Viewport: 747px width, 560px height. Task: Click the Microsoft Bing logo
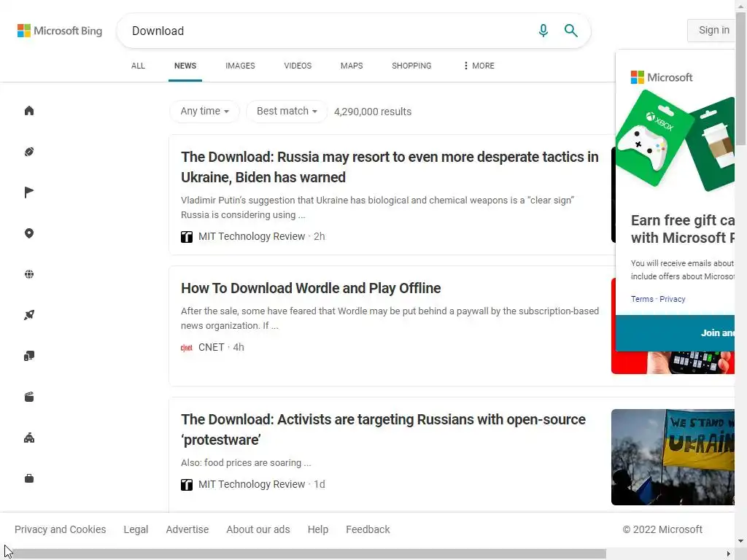coord(60,31)
